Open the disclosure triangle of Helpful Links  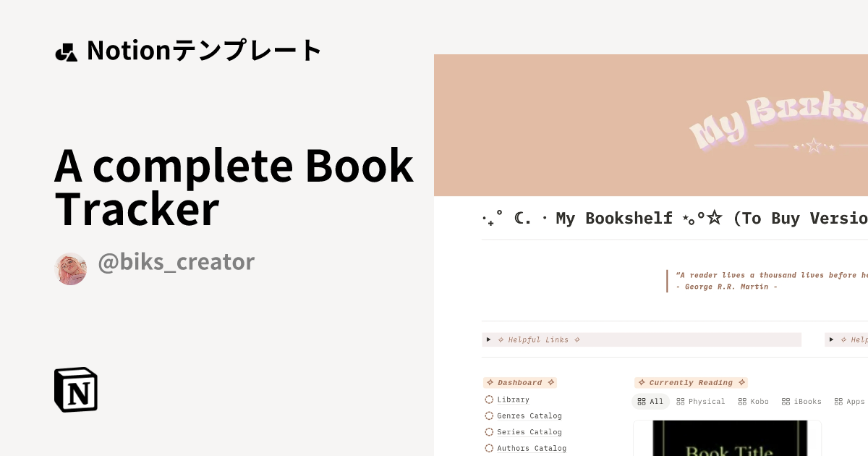pyautogui.click(x=488, y=339)
